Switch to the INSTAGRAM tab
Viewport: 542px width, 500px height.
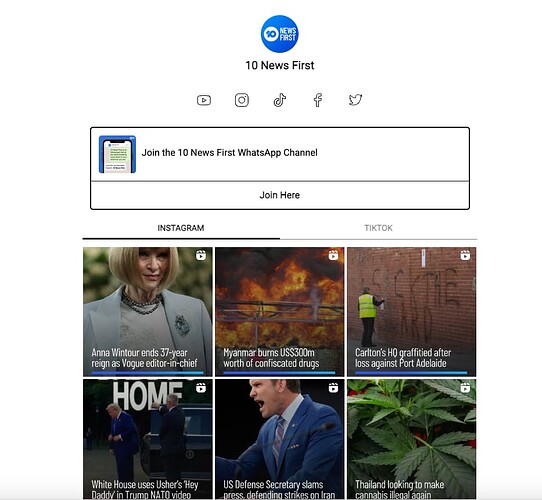[181, 228]
